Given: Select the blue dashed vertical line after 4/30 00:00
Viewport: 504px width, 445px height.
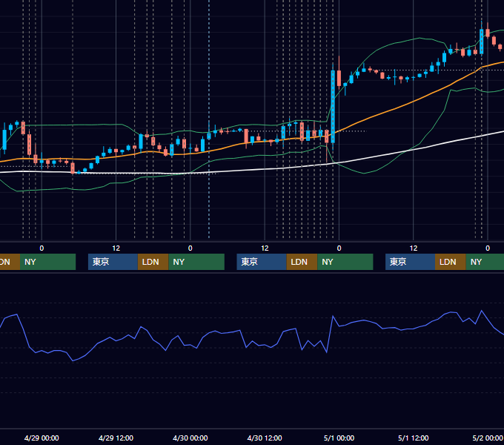Looking at the screenshot, I should [209, 193].
